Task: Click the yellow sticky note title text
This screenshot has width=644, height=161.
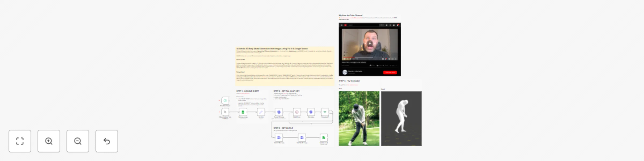Action: tap(272, 49)
